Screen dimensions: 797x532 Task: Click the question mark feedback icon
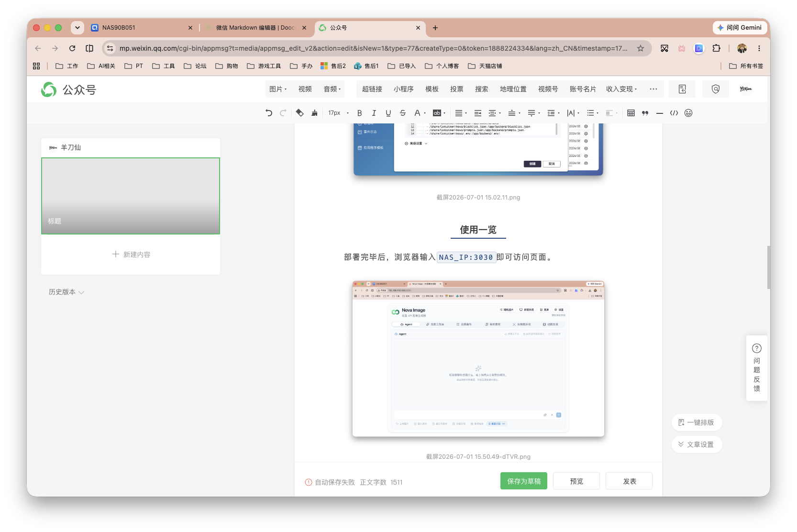757,348
